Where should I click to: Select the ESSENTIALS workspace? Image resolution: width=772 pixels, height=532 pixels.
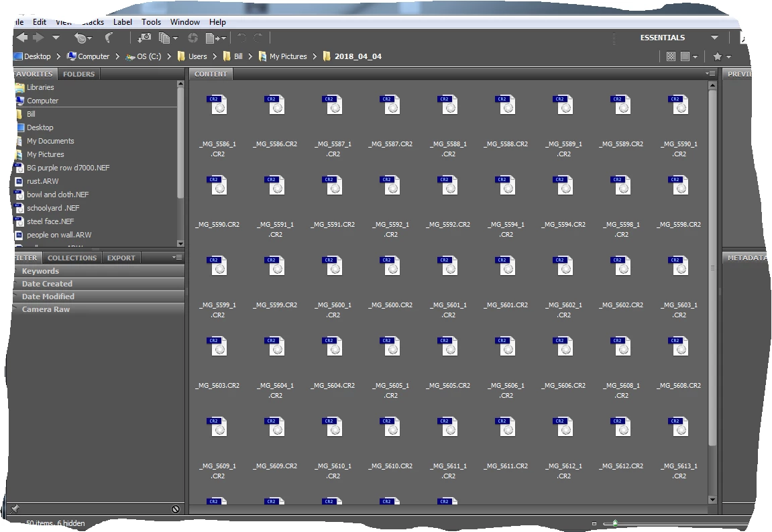[662, 38]
